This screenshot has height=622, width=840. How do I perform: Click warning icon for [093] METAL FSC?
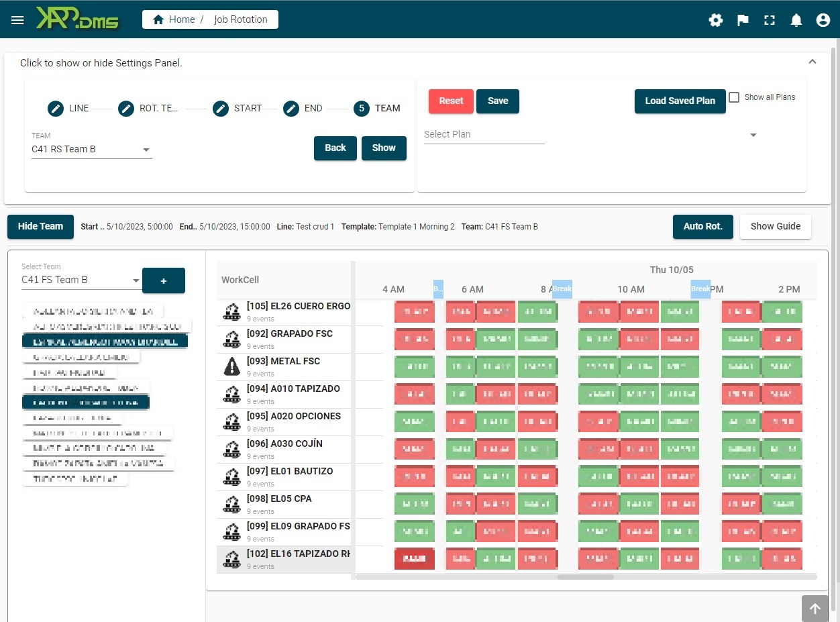pos(232,366)
